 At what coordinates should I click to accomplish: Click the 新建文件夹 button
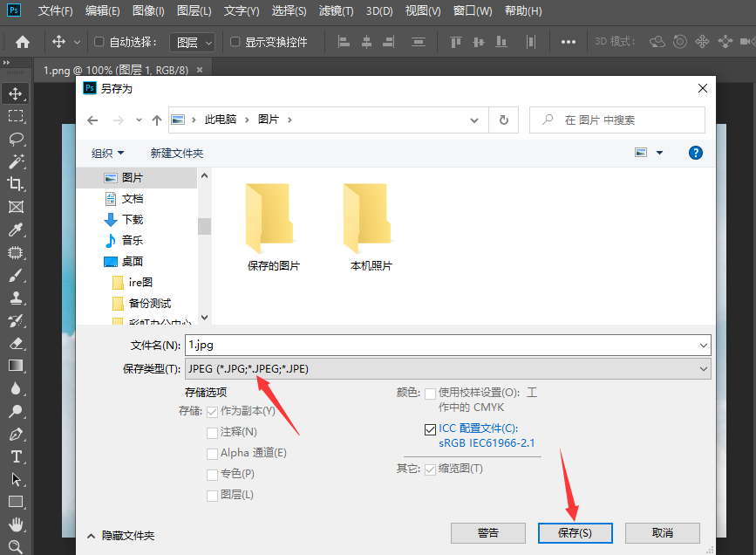click(x=177, y=152)
